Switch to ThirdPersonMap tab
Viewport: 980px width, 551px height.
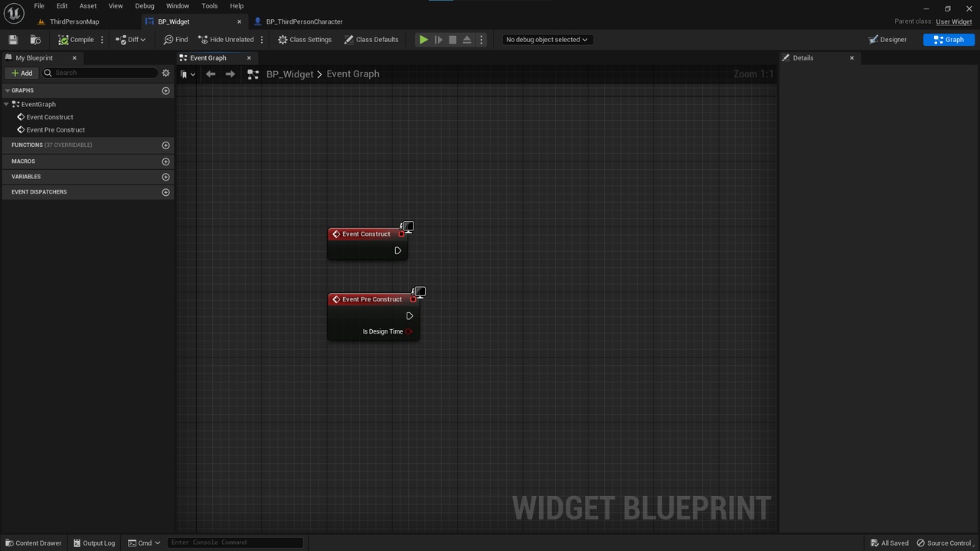74,21
